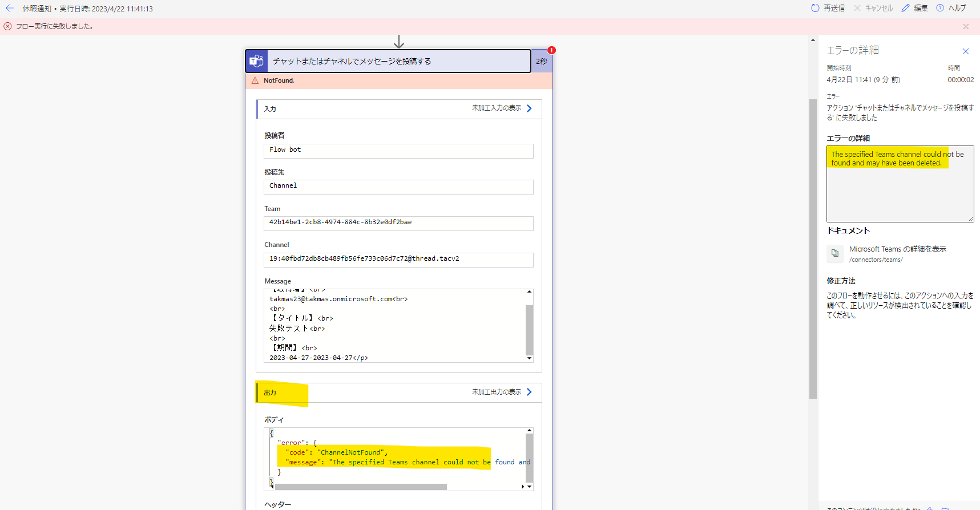
Task: Open the ヘルプ help menu
Action: 951,8
